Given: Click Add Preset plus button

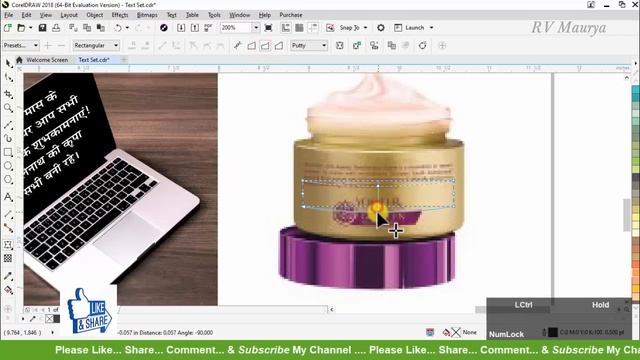Looking at the screenshot, I should [x=48, y=45].
